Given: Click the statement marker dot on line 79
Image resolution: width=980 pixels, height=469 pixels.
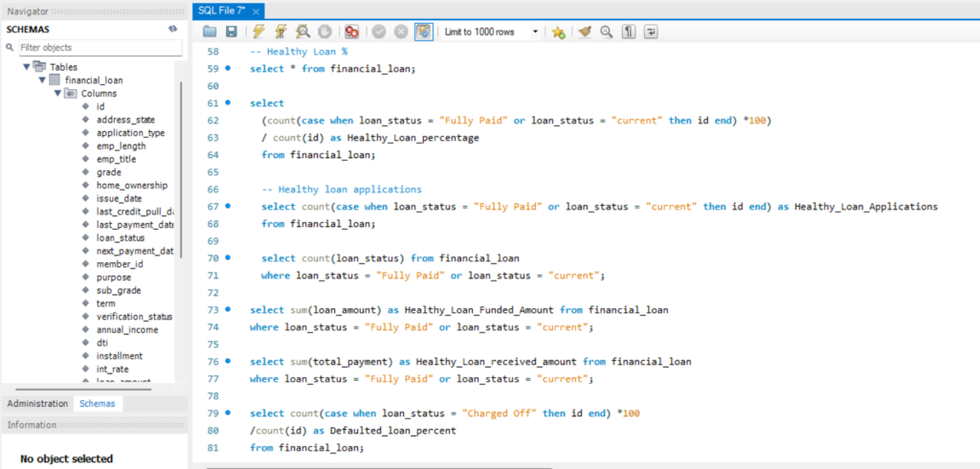Looking at the screenshot, I should click(x=228, y=413).
